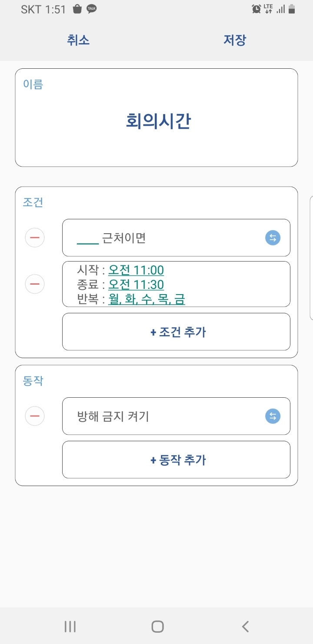Screen dimensions: 313x644
Task: Add a new condition with '+ 조건 추가'
Action: [176, 332]
